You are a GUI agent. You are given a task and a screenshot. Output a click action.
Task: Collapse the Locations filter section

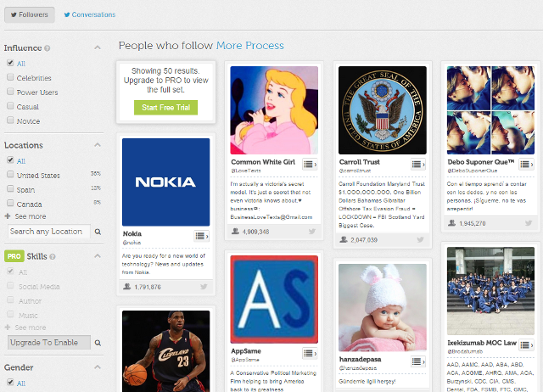pos(98,146)
